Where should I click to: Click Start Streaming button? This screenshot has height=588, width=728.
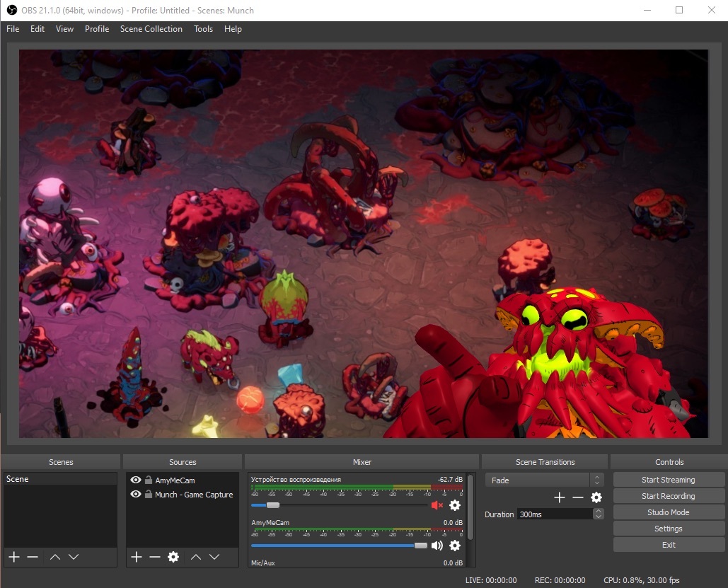(x=668, y=480)
